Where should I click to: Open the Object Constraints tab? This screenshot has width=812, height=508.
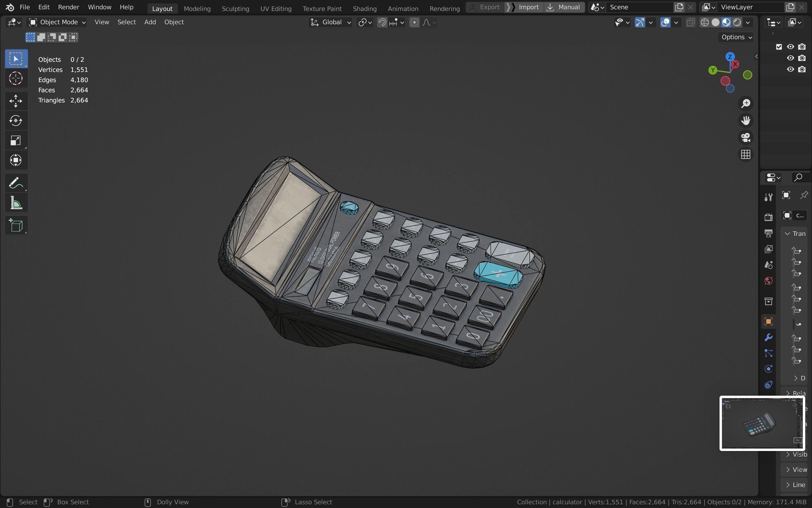(768, 385)
